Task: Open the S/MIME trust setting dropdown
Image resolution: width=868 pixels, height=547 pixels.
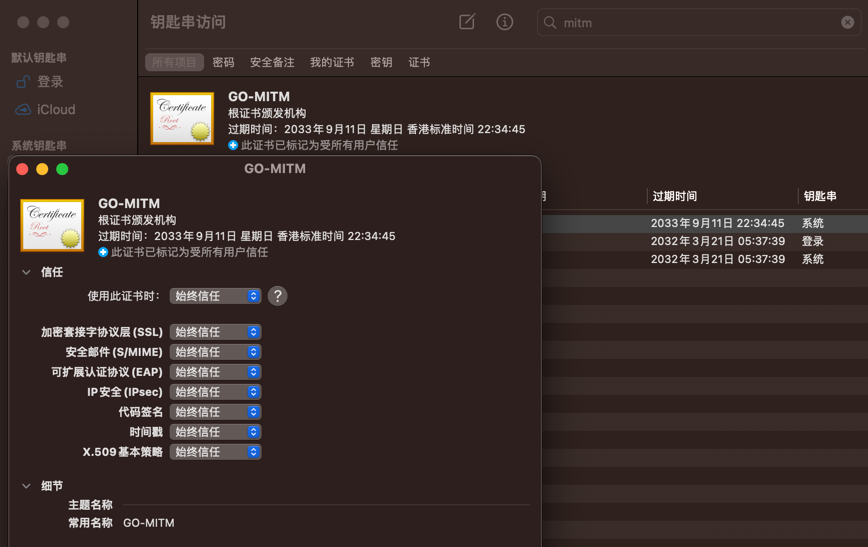Action: pos(215,352)
